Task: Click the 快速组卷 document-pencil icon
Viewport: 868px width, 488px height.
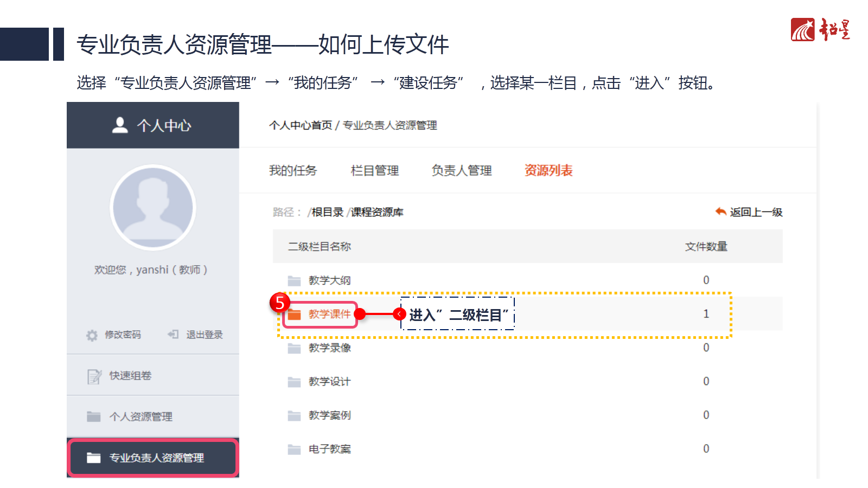Action: 94,376
